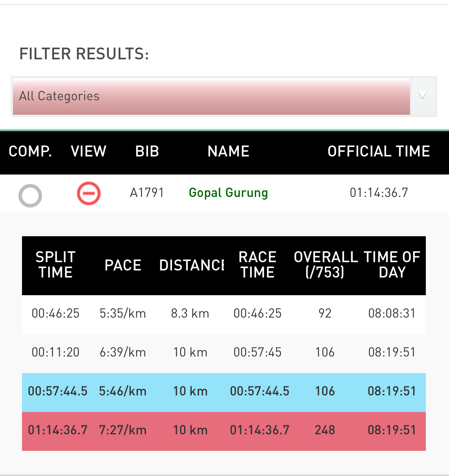Screen dimensions: 449x476
Task: Click the 8.3 km split row
Action: (x=224, y=314)
